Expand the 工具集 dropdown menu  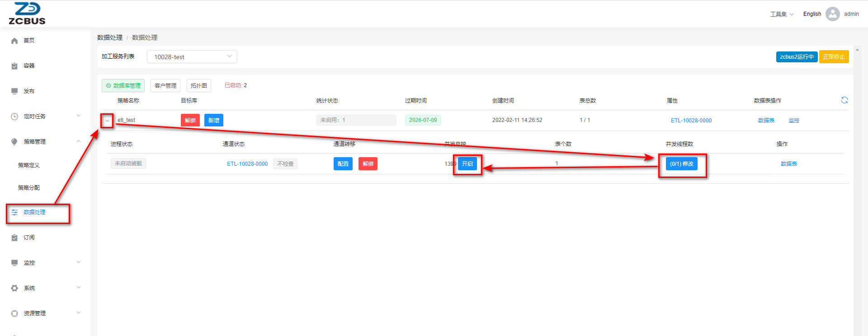(782, 14)
